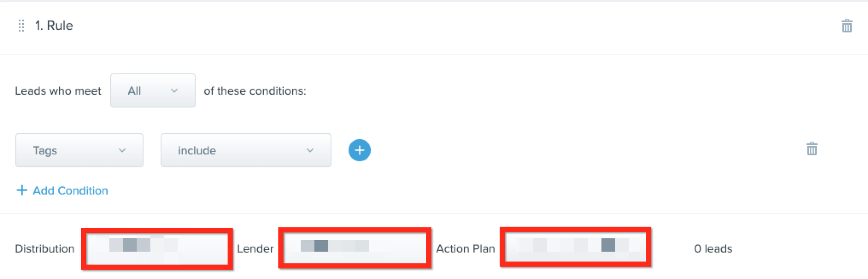Click the chevron arrow in the include dropdown

pos(310,150)
